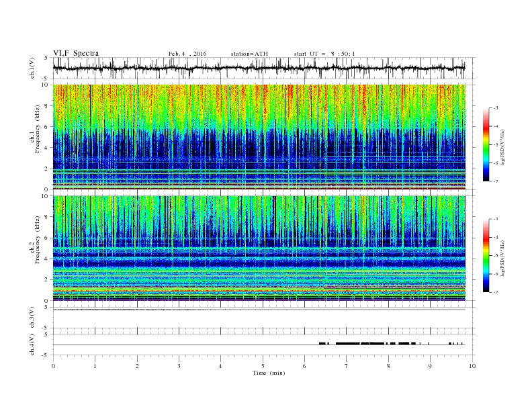532x411 pixels.
Task: Click the ch.3 voltage trace line
Action: (259, 310)
